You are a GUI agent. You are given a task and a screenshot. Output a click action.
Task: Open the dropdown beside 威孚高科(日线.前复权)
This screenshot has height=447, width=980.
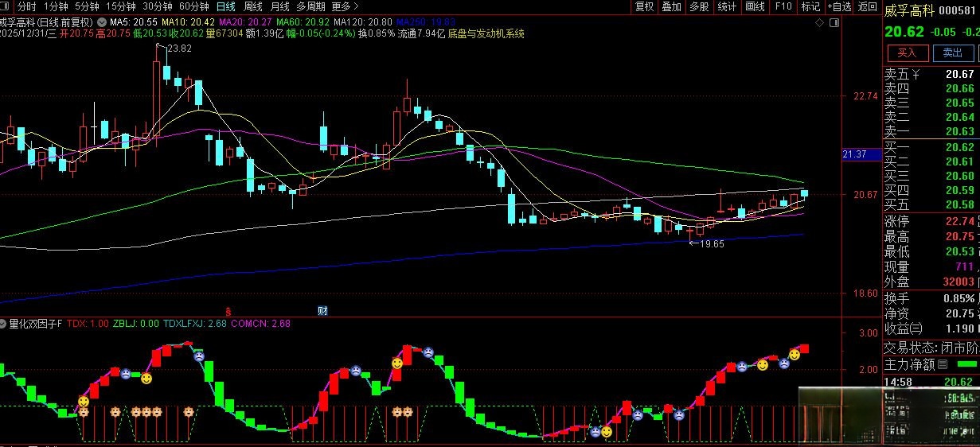pyautogui.click(x=101, y=21)
